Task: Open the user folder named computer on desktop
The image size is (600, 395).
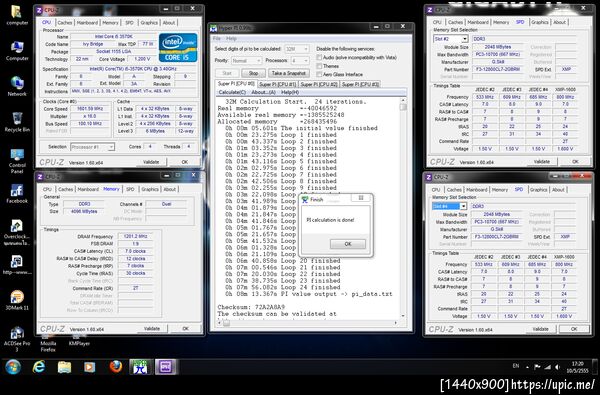Action: point(17,15)
